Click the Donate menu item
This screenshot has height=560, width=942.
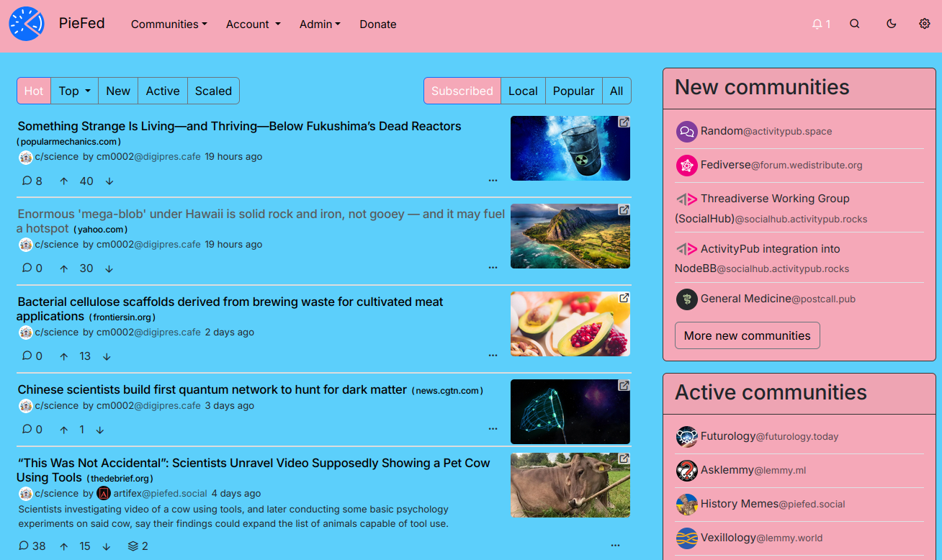377,24
